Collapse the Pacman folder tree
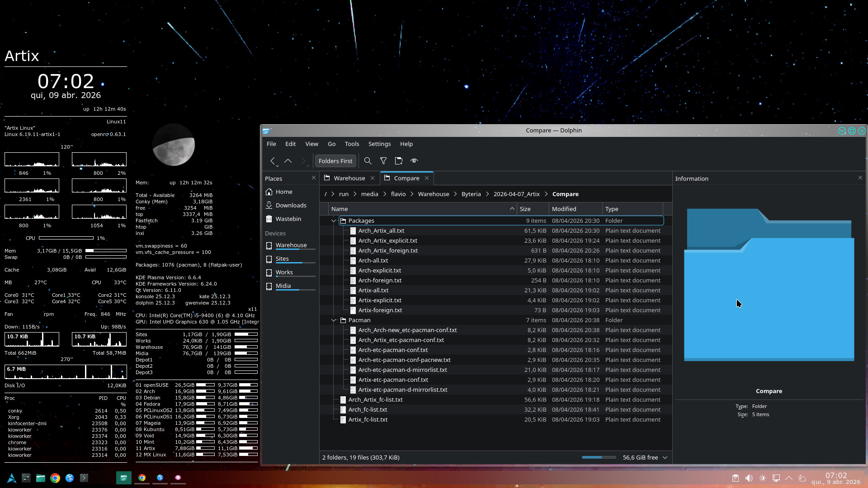This screenshot has width=868, height=488. tap(334, 320)
